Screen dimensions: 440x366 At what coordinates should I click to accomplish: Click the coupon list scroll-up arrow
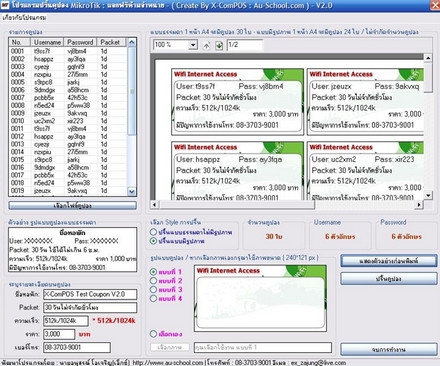pyautogui.click(x=132, y=42)
